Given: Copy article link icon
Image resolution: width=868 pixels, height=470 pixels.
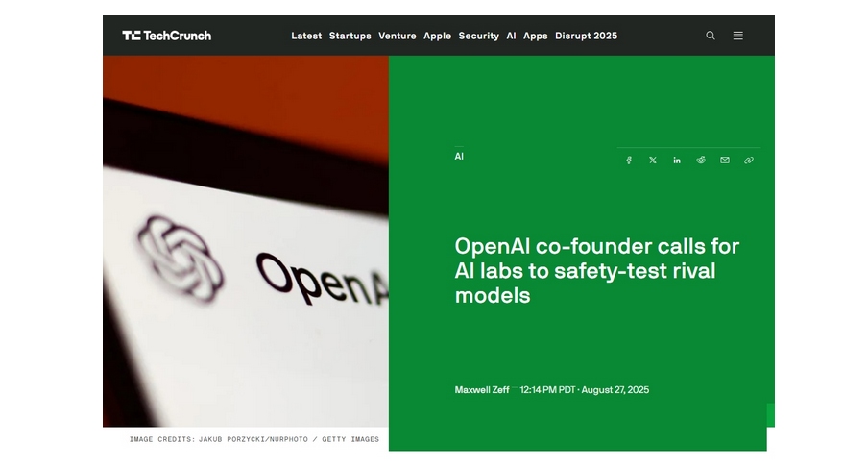Looking at the screenshot, I should point(748,161).
